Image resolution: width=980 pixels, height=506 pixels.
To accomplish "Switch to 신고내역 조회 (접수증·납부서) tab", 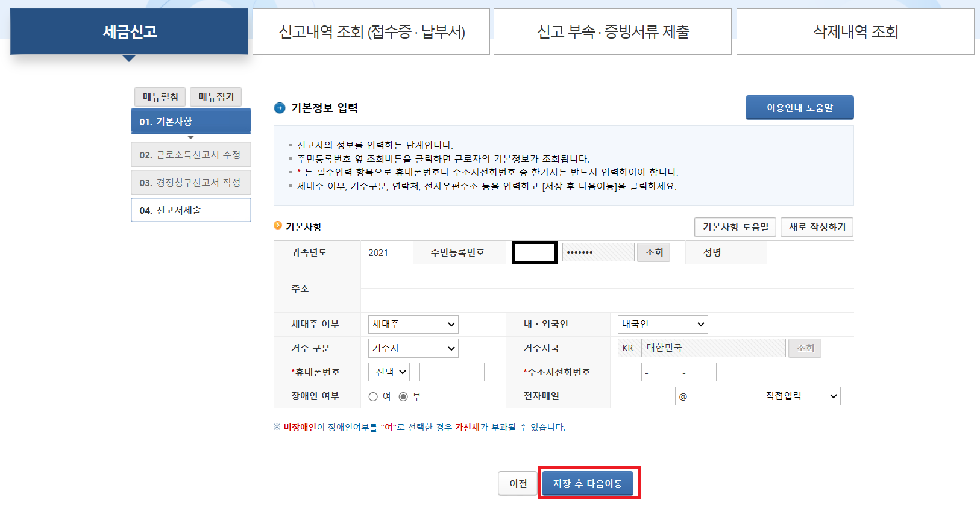I will (x=371, y=31).
